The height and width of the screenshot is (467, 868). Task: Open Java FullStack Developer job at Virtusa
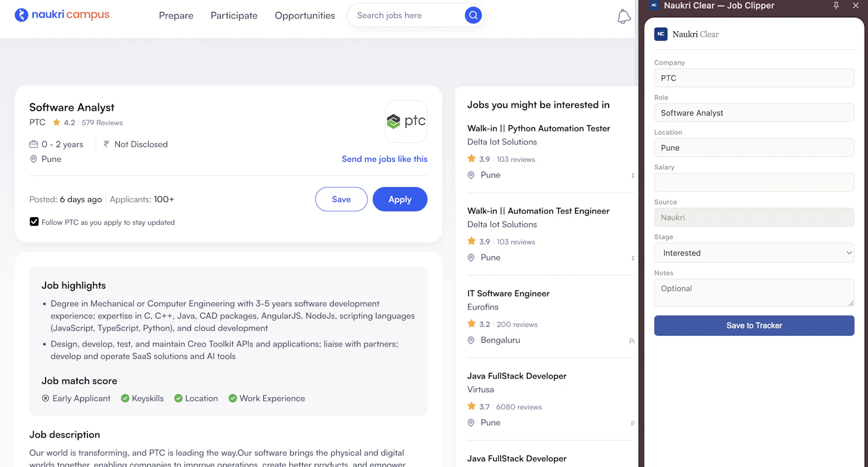coord(517,376)
